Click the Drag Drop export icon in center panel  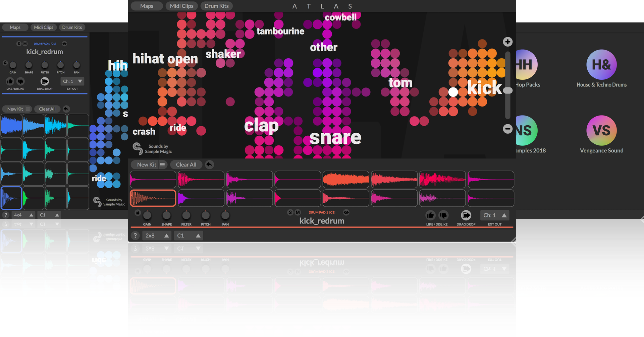(x=466, y=215)
